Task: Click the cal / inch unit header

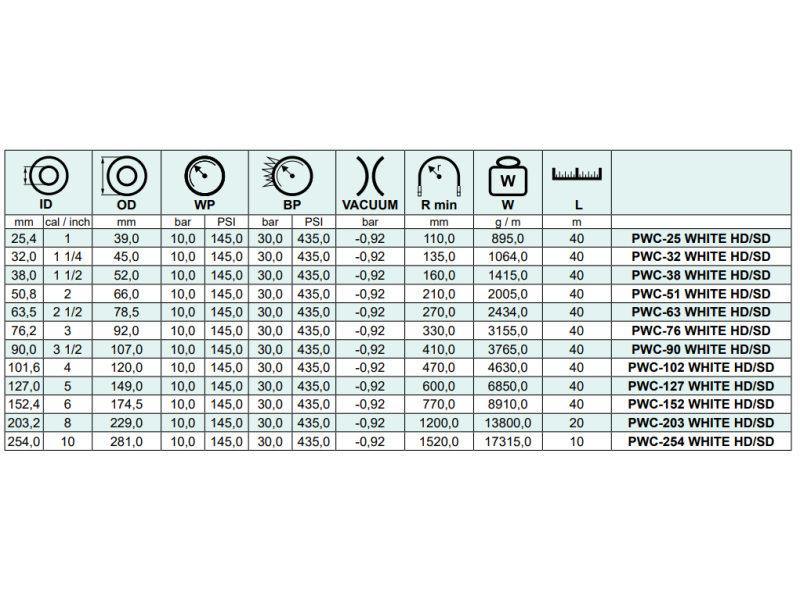Action: [x=67, y=221]
